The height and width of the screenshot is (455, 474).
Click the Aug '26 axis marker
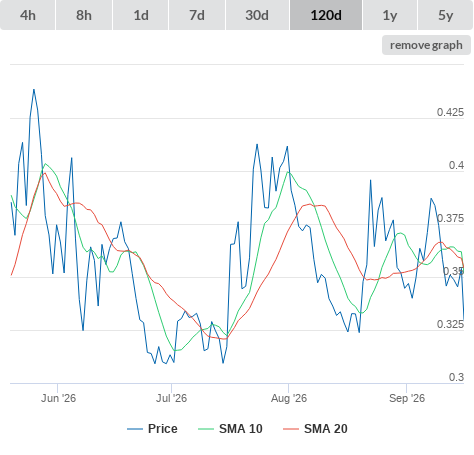point(289,398)
